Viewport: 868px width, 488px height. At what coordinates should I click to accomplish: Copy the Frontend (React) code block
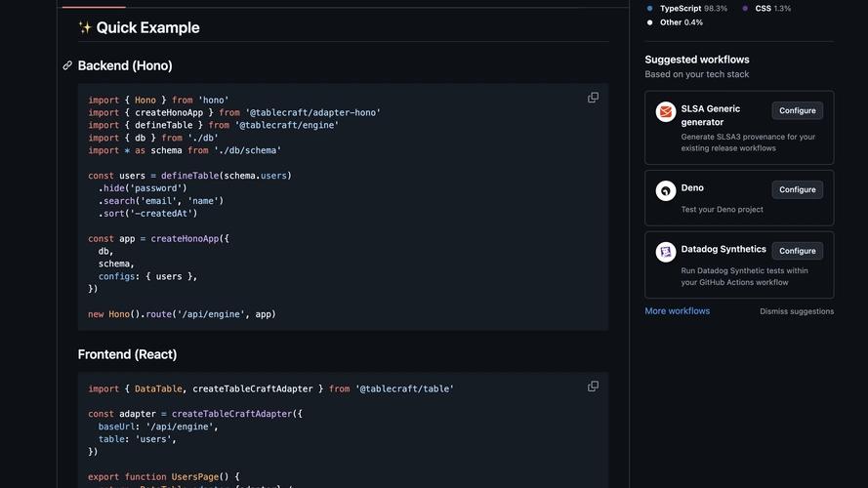(593, 386)
